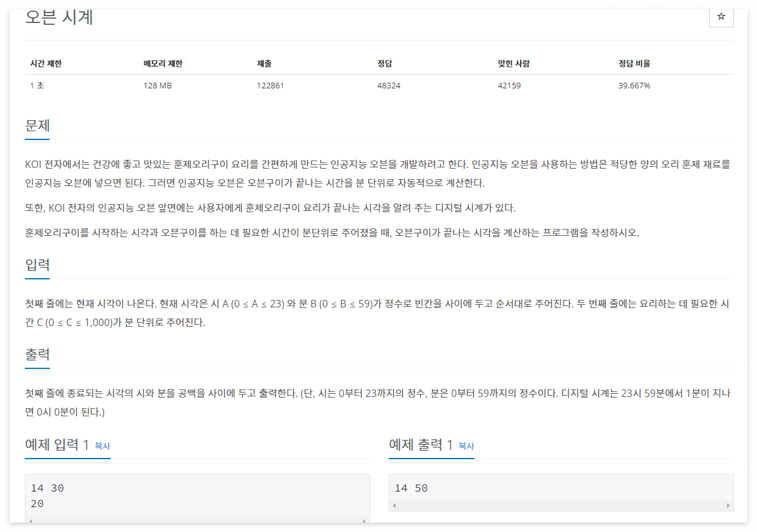Screen dimensions: 757x532
Task: Click the paragraph starting 첫째 줄에 종료되는 시각의
Action: (378, 403)
